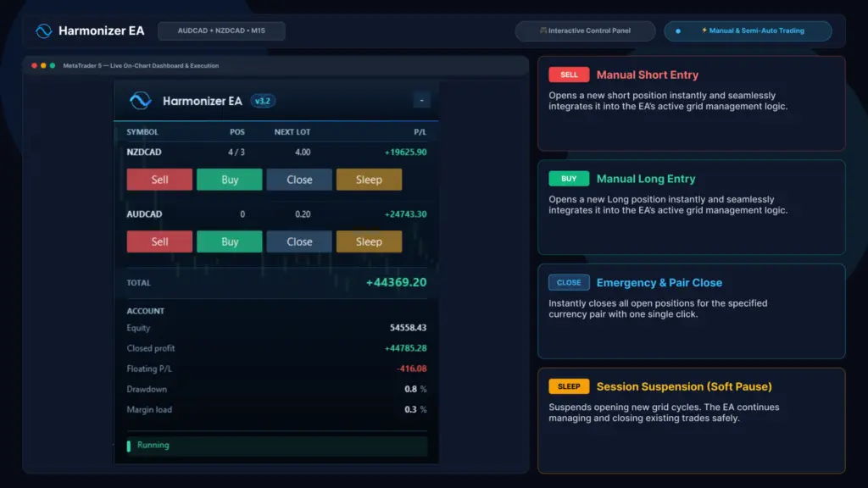Click the SYMBOL column header
Image resolution: width=868 pixels, height=488 pixels.
pyautogui.click(x=142, y=131)
